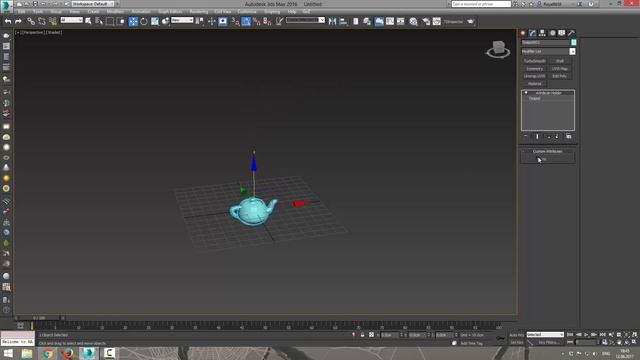Viewport: 640px width, 360px height.
Task: Toggle the modeling Ribbon display
Action: point(379,21)
